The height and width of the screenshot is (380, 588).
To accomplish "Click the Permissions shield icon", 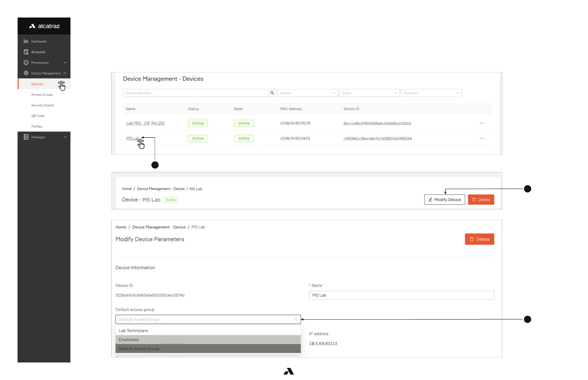I will (x=26, y=62).
